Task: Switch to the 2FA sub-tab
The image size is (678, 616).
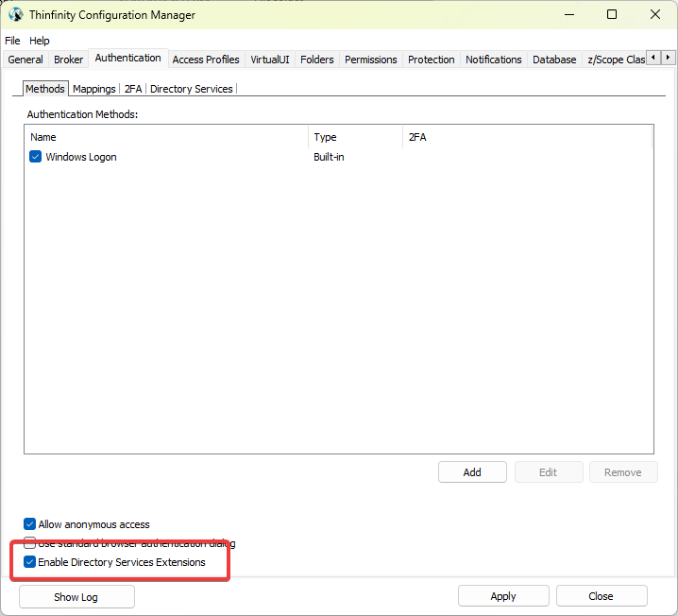Action: click(x=133, y=89)
